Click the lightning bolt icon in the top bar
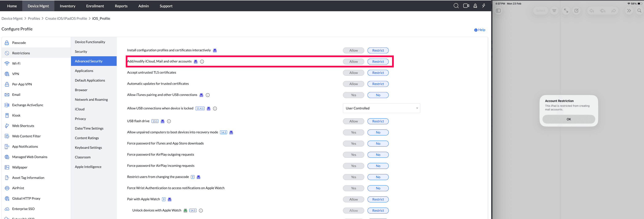 [x=483, y=5]
